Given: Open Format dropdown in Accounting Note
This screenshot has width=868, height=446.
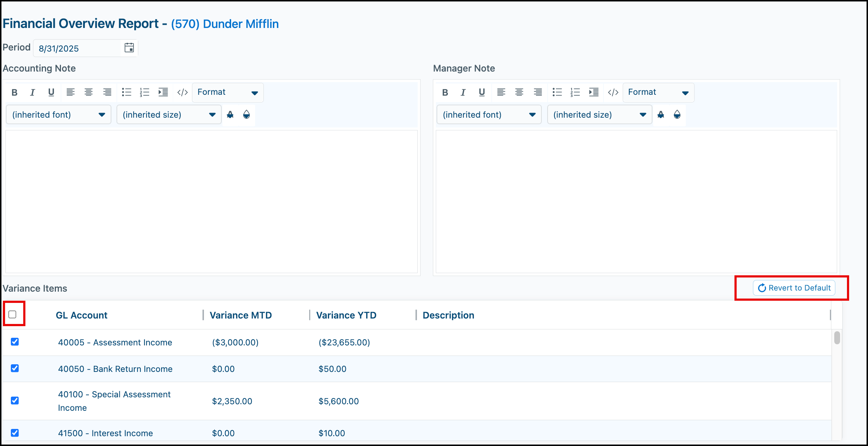Looking at the screenshot, I should (228, 92).
